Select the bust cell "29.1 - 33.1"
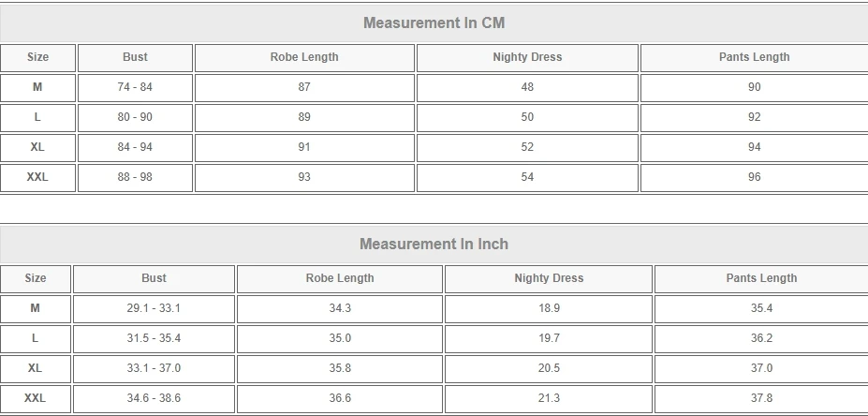This screenshot has height=416, width=868. [x=154, y=308]
